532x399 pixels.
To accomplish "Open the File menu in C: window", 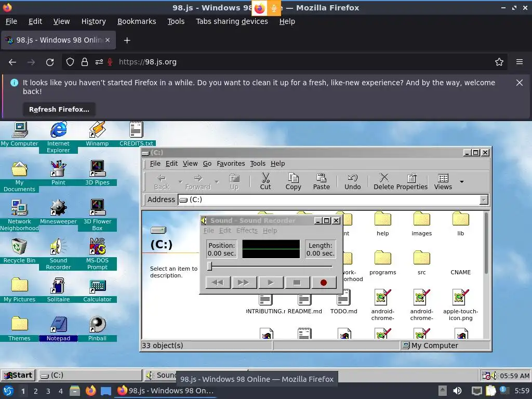I will pos(155,164).
